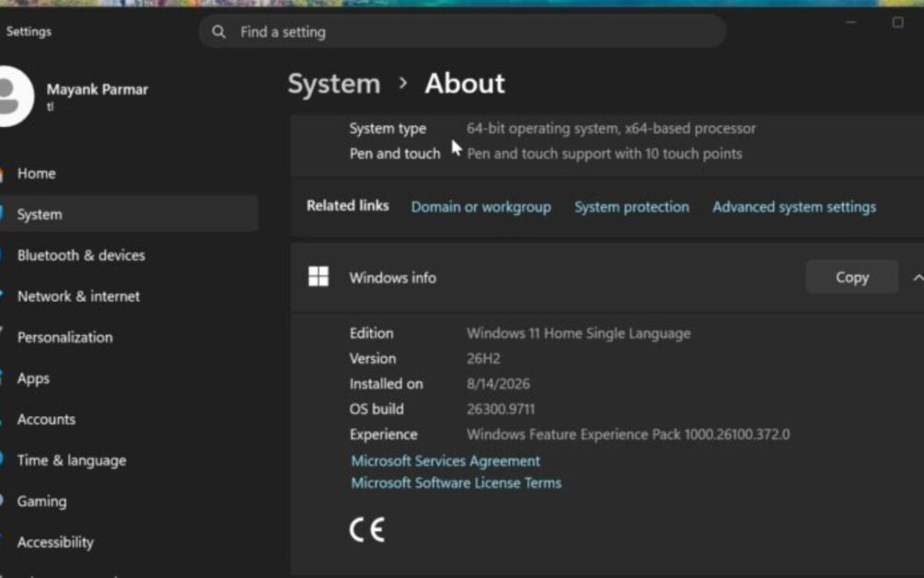Screen dimensions: 924x578
Task: Open Bluetooth & devices settings
Action: (x=81, y=255)
